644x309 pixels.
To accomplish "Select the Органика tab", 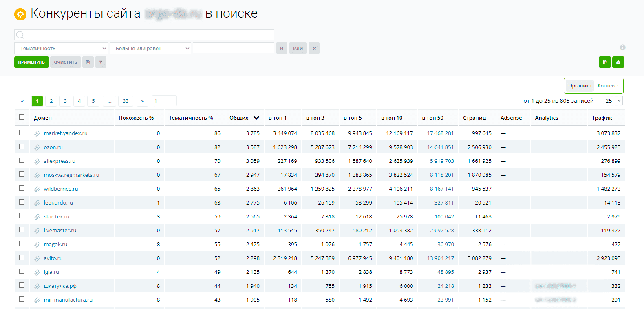I will pyautogui.click(x=580, y=86).
